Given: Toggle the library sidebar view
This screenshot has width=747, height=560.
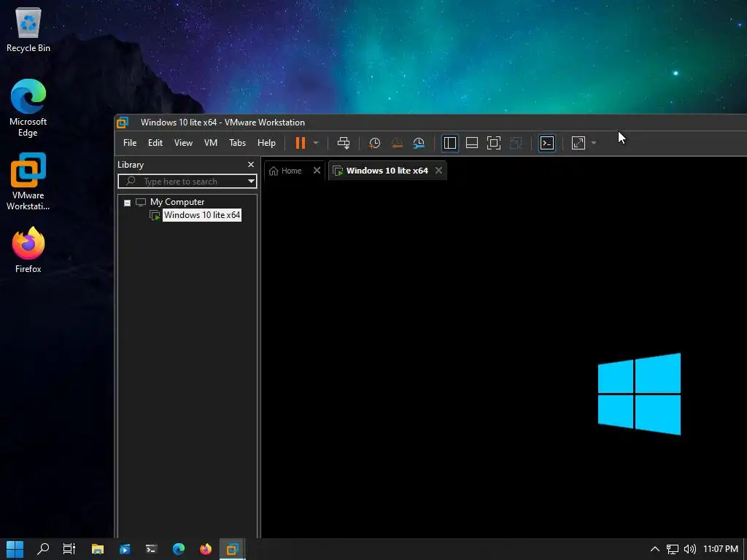Looking at the screenshot, I should [449, 143].
